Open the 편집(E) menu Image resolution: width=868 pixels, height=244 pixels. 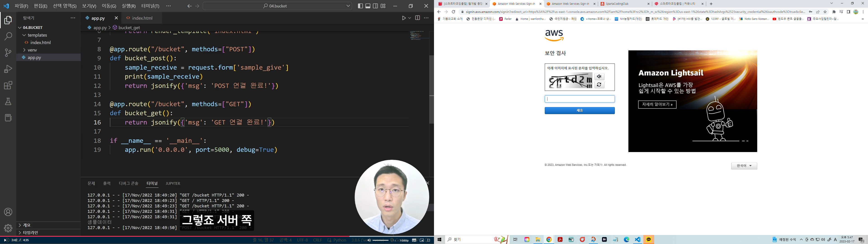pos(40,6)
